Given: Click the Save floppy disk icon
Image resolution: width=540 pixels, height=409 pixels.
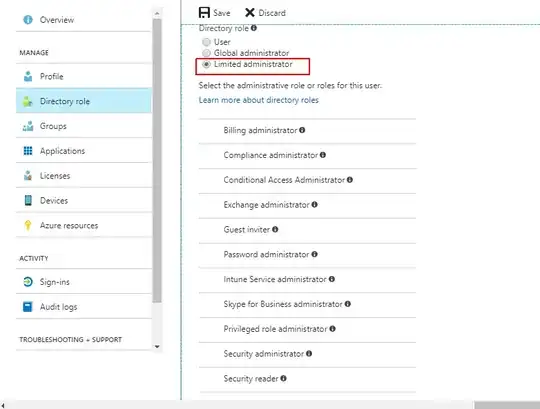Looking at the screenshot, I should point(204,13).
